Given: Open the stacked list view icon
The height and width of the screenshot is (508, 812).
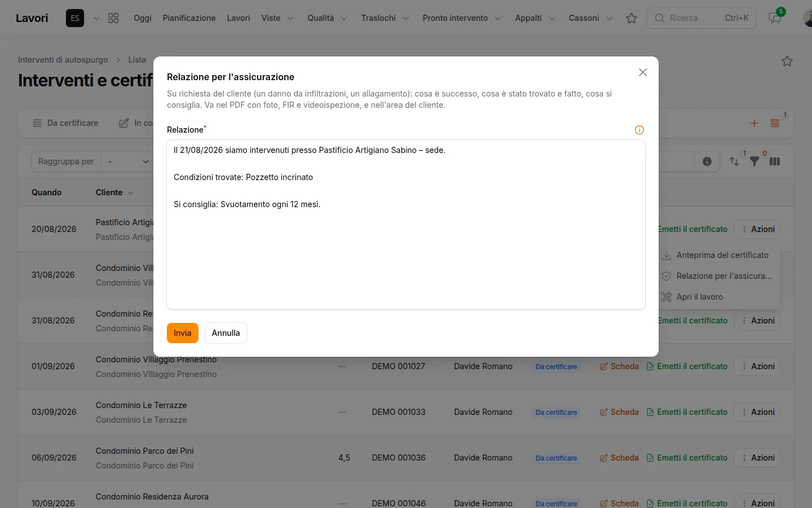Looking at the screenshot, I should (775, 123).
